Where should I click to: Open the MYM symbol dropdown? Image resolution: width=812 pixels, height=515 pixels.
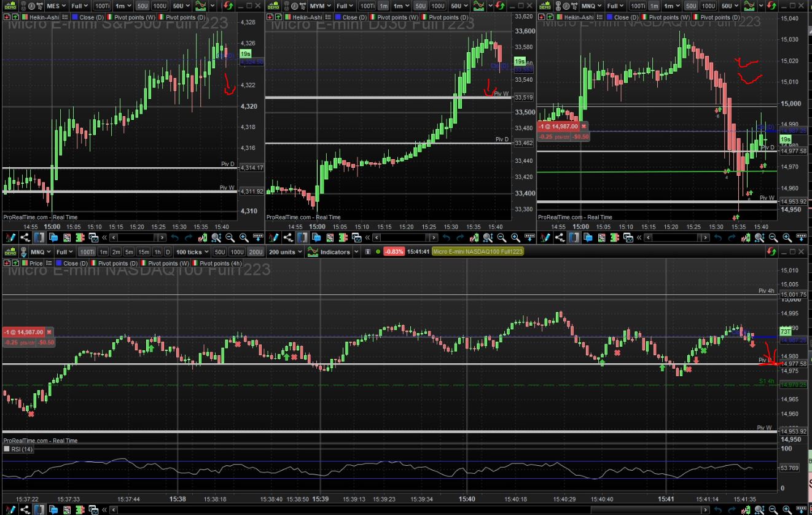click(x=321, y=6)
